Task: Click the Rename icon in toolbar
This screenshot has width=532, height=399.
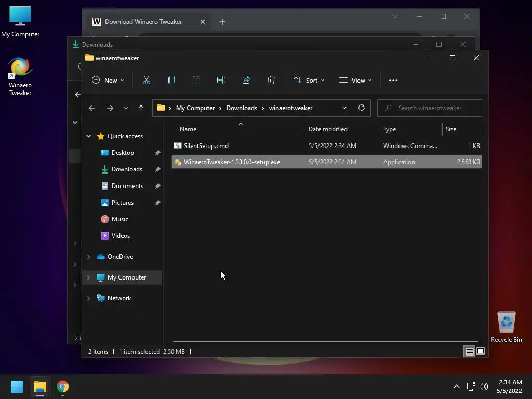Action: coord(221,80)
